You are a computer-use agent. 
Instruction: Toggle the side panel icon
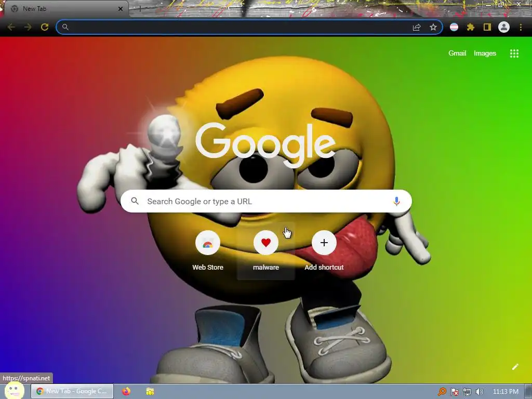click(x=487, y=27)
